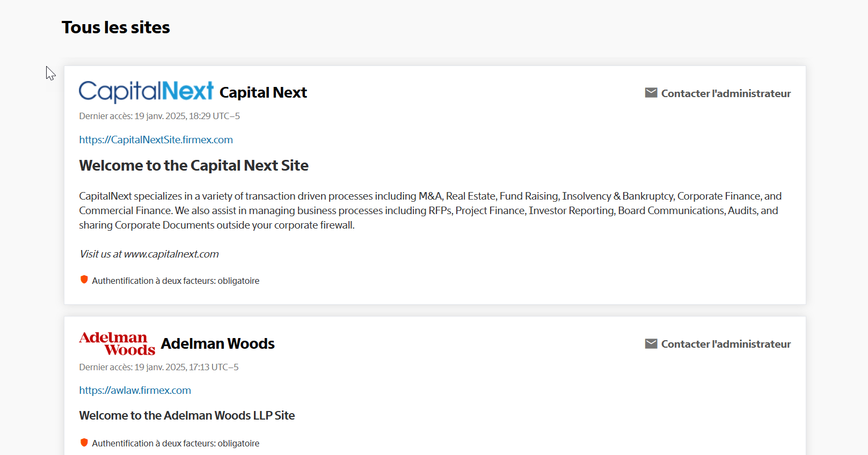
Task: Click the Capital Next site title
Action: [263, 92]
